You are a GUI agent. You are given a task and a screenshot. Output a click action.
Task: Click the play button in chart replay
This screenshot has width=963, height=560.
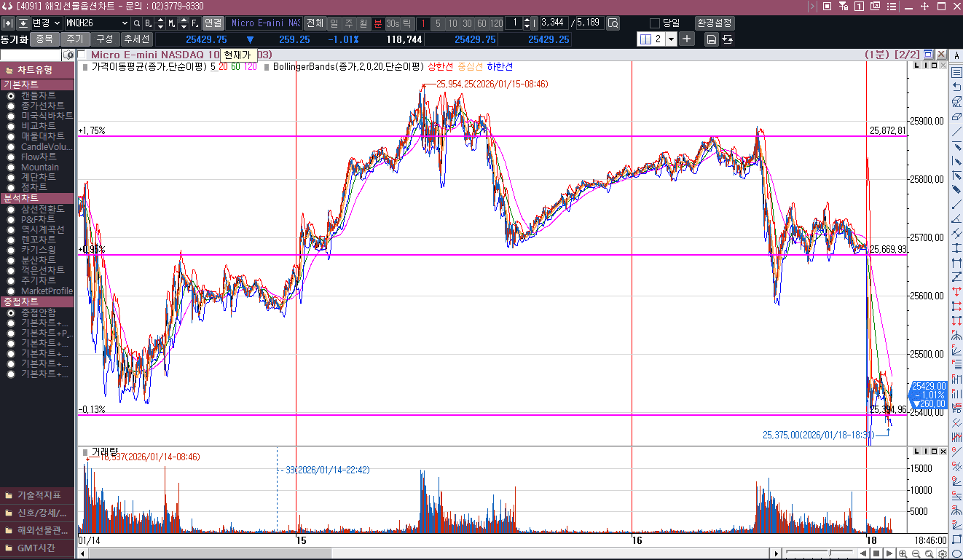click(x=889, y=553)
